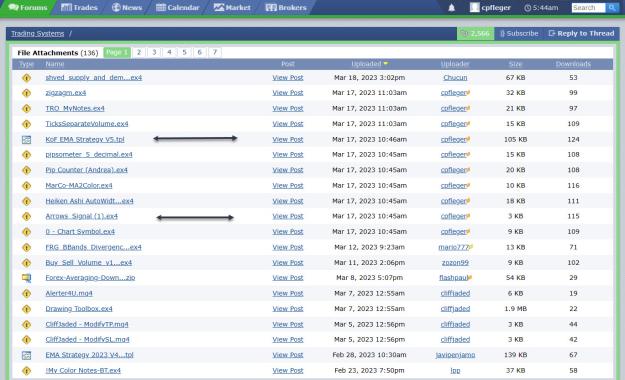Go to attachments page 4
This screenshot has width=625, height=380.
(169, 52)
